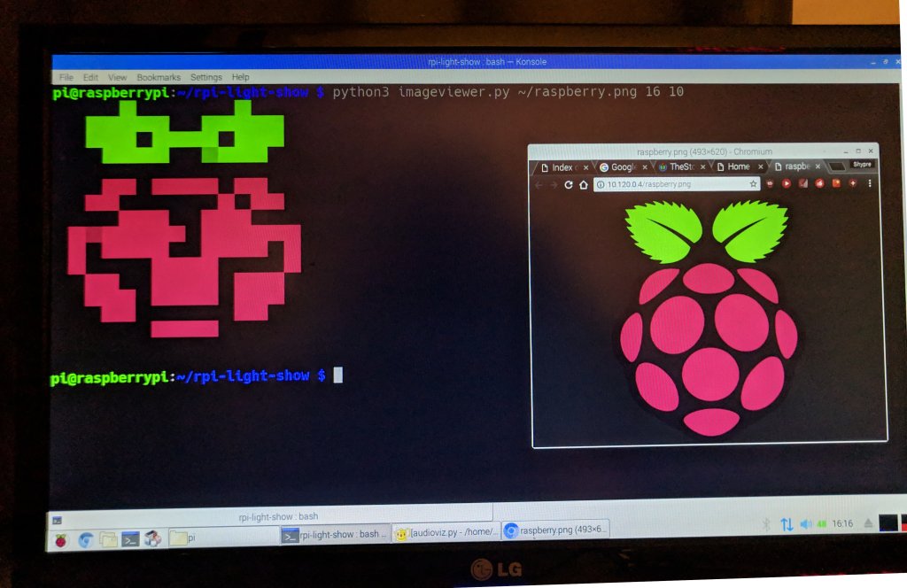
Task: Click the Chromium address bar with 10.120.0.4/raspberry.png
Action: tap(676, 184)
